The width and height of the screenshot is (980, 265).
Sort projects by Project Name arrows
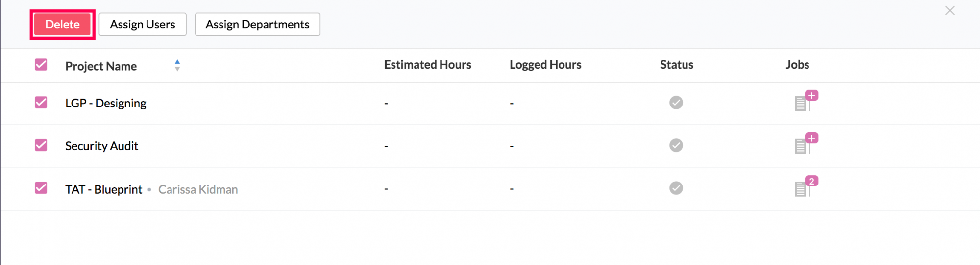pos(177,65)
